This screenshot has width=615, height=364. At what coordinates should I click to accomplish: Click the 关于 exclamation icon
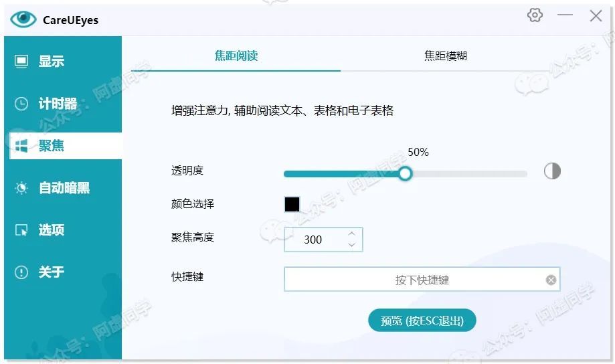pos(21,272)
